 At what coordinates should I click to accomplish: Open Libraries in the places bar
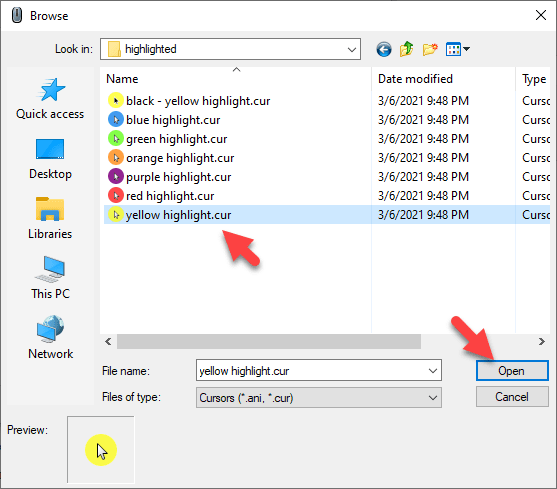[50, 219]
